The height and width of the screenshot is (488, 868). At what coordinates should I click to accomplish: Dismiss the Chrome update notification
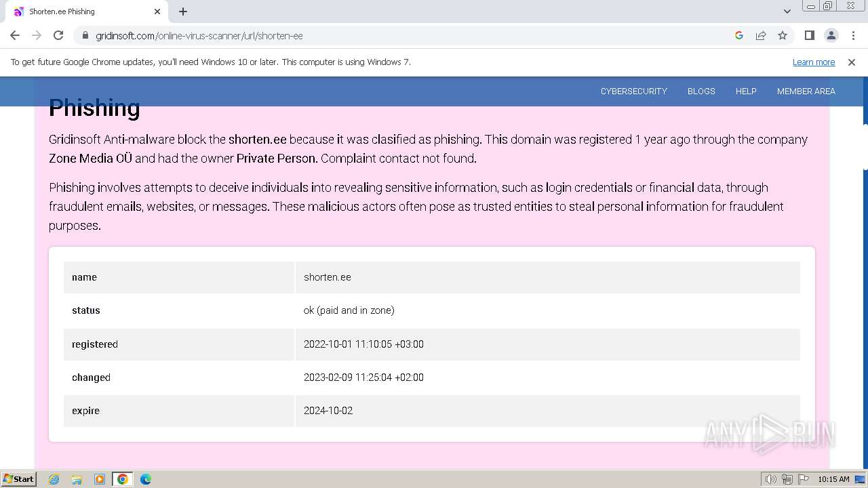point(852,62)
